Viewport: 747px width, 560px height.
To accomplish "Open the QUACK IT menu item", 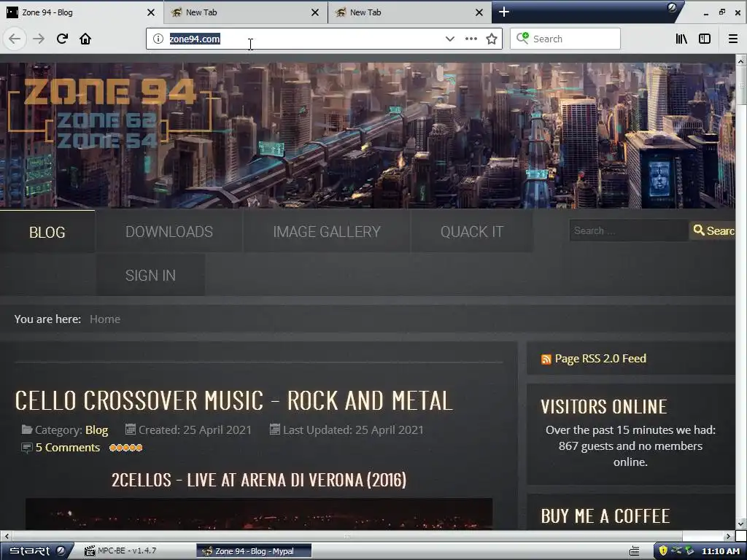I will coord(472,232).
